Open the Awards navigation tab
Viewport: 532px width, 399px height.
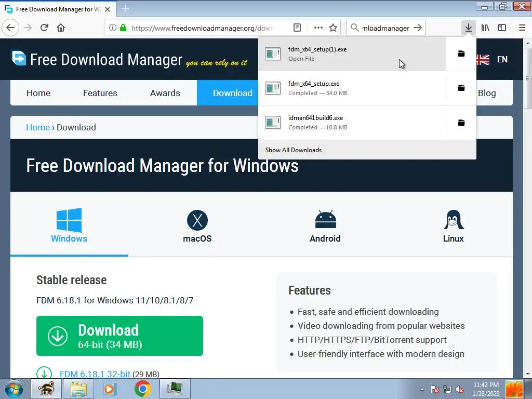coord(165,93)
